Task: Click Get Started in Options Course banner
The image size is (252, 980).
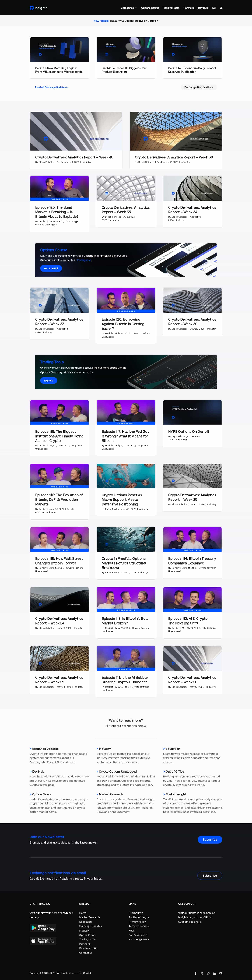Action: 51,269
